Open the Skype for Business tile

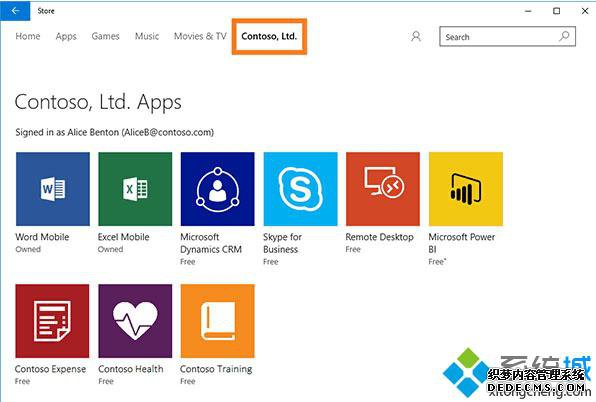tap(300, 189)
